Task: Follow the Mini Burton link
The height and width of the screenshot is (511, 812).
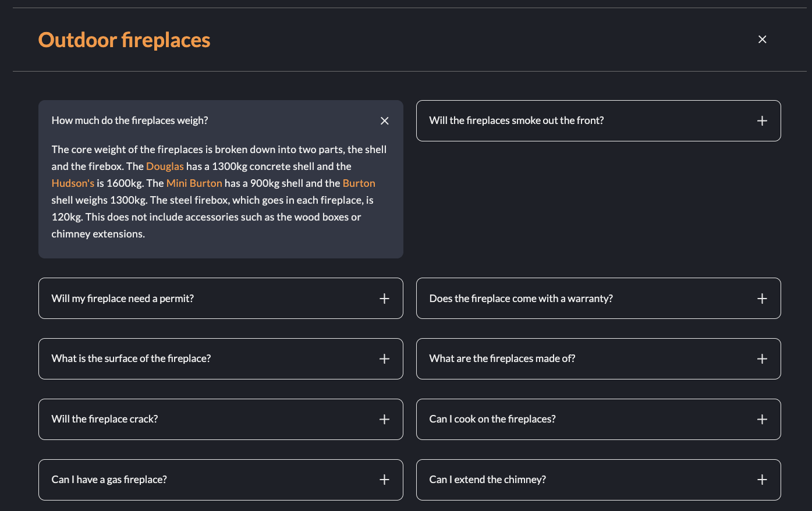Action: (x=194, y=183)
